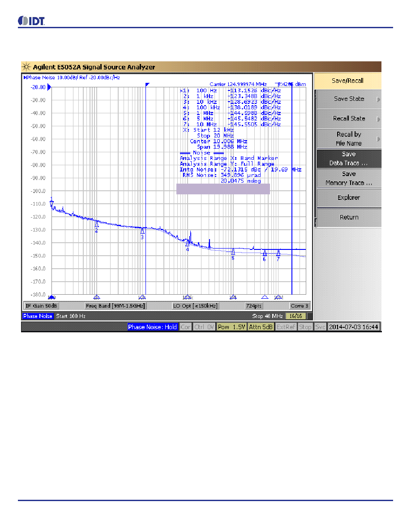This screenshot has height=532, width=411.
Task: Select Save Memory Trace option
Action: coord(349,178)
